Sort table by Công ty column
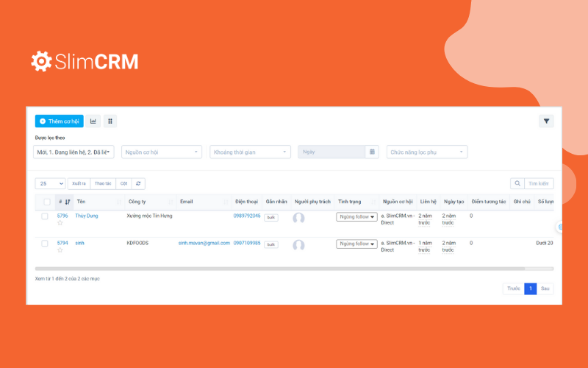This screenshot has height=368, width=588. 151,202
